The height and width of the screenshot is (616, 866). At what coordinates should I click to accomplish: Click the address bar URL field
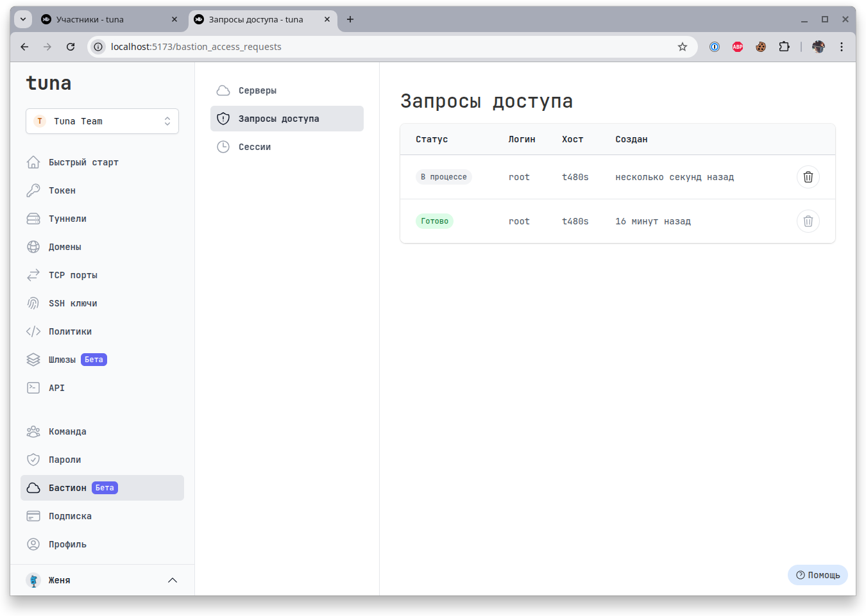[385, 47]
